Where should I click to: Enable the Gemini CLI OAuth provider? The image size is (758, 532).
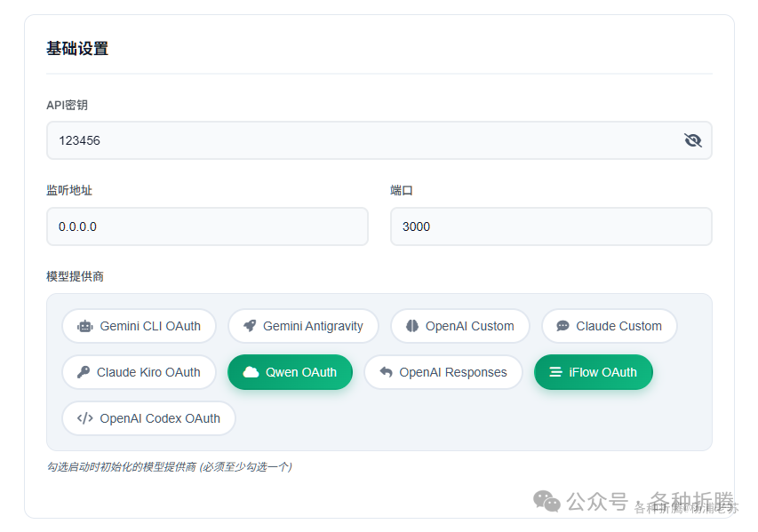coord(139,326)
